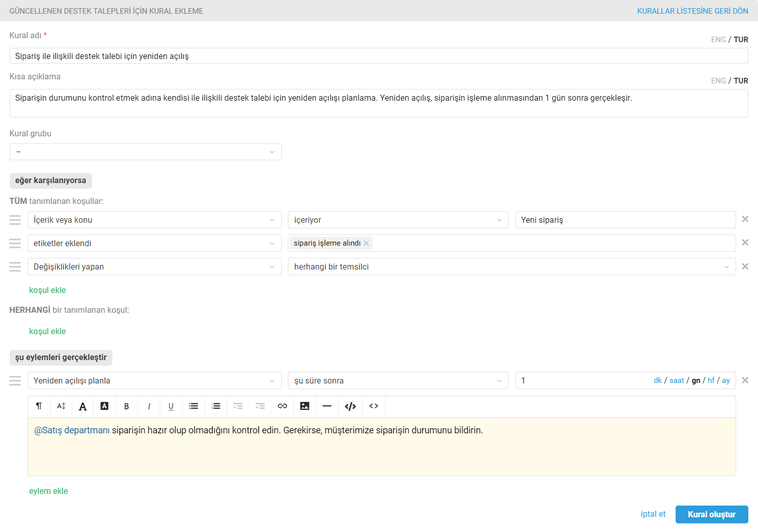Open the 'herhangi bir temsilci' dropdown
Viewport: 758px width, 532px height.
pyautogui.click(x=511, y=267)
